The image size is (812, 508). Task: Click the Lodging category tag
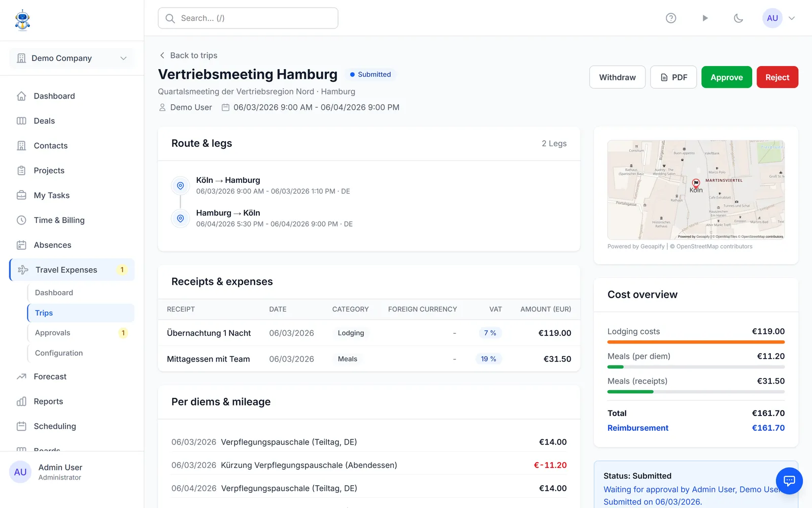(x=351, y=333)
